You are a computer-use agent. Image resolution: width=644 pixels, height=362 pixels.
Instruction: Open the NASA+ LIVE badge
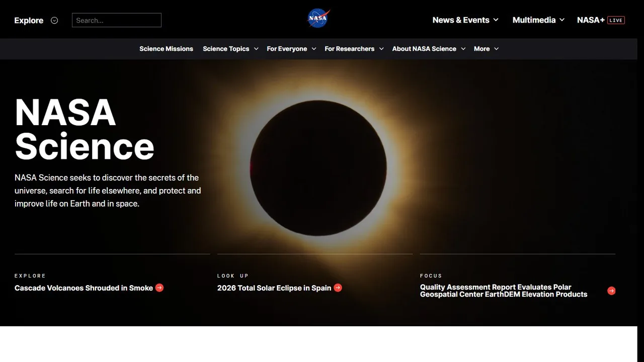616,20
